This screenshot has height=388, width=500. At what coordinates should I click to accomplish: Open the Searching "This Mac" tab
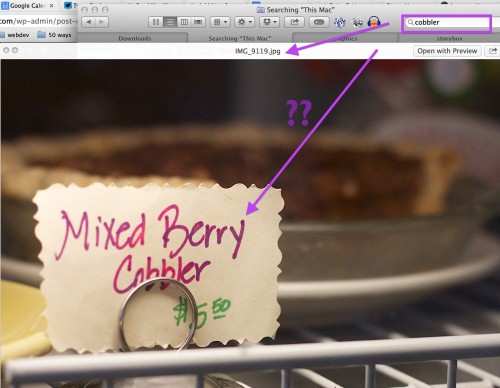click(240, 38)
